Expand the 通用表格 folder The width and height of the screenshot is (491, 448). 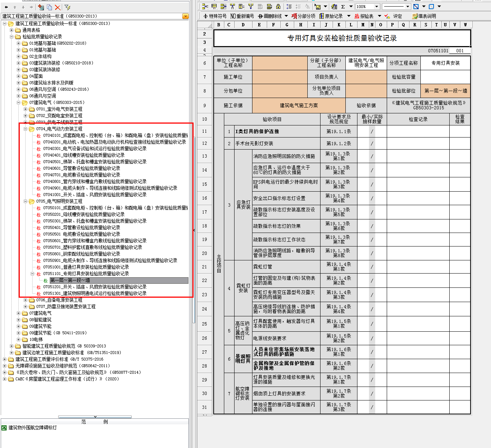click(12, 30)
